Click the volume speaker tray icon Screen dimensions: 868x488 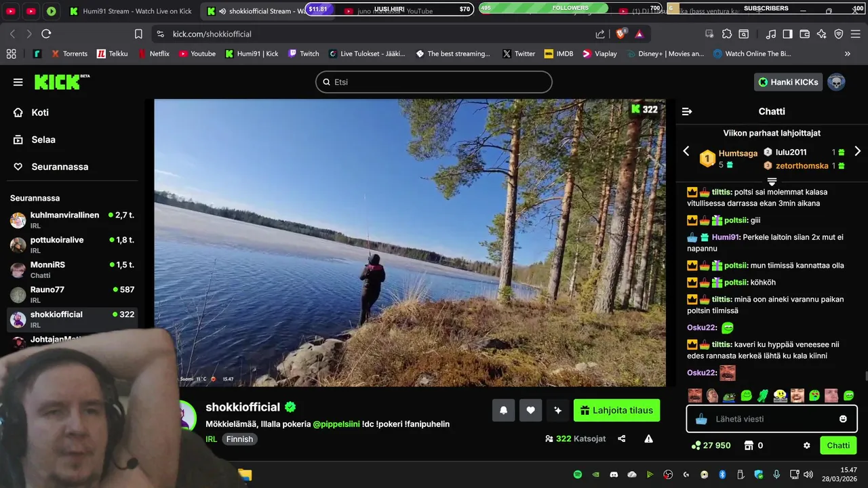[808, 474]
